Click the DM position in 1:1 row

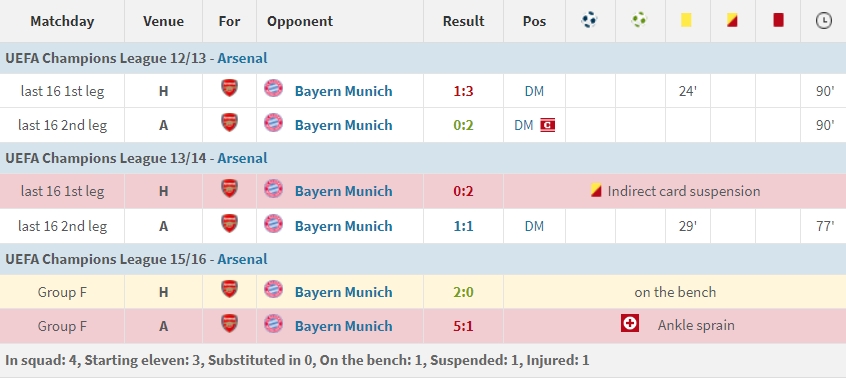[x=534, y=226]
